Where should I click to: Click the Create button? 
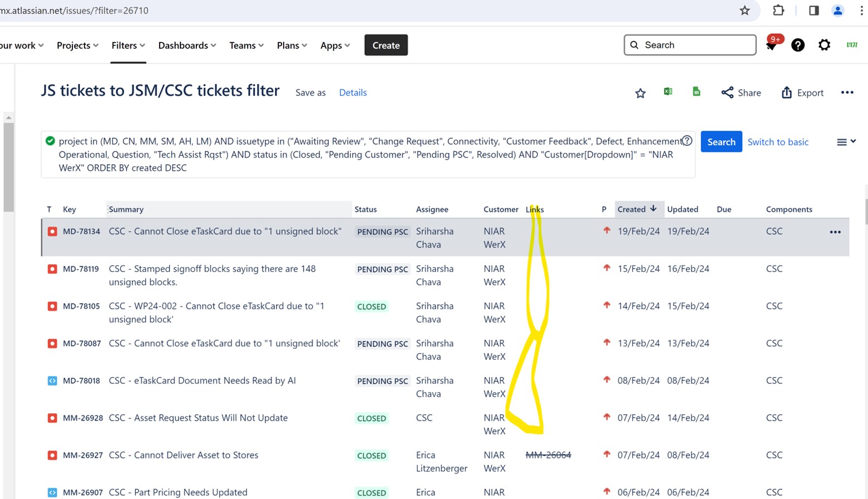point(386,45)
